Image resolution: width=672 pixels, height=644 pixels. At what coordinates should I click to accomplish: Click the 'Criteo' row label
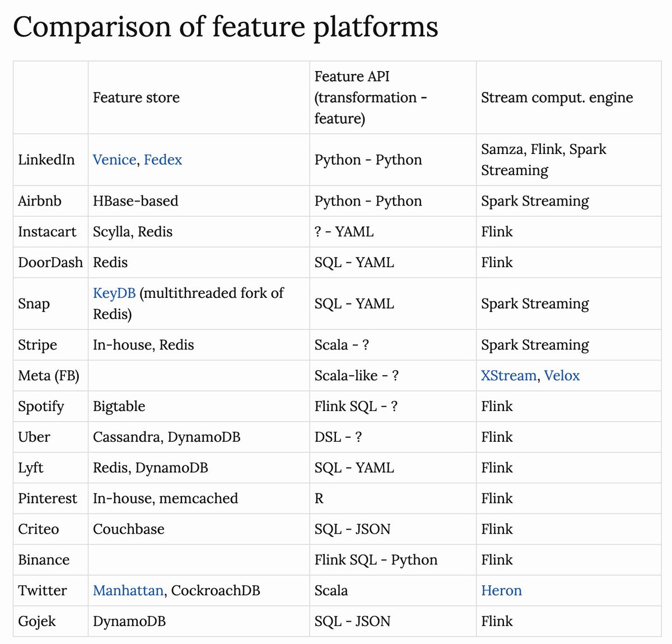(x=38, y=529)
